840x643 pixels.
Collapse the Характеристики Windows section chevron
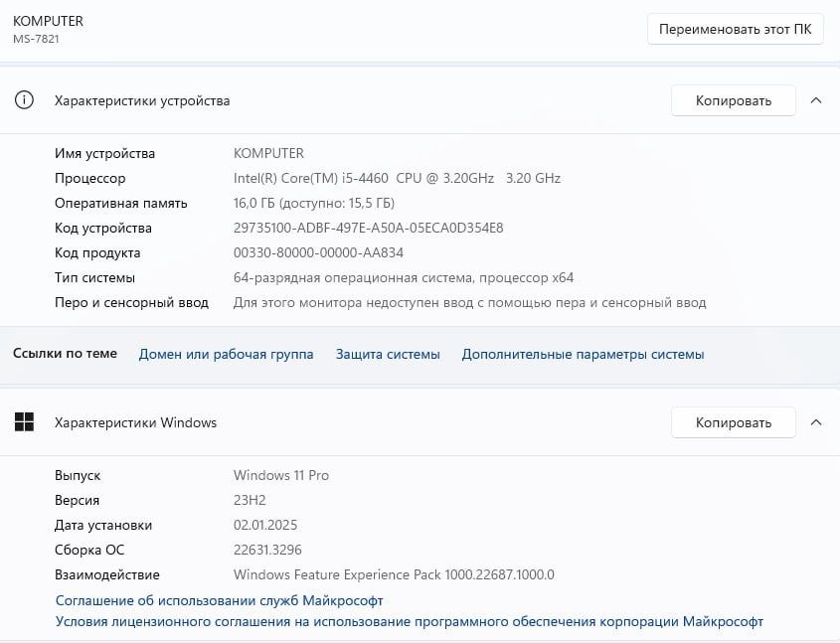point(816,422)
